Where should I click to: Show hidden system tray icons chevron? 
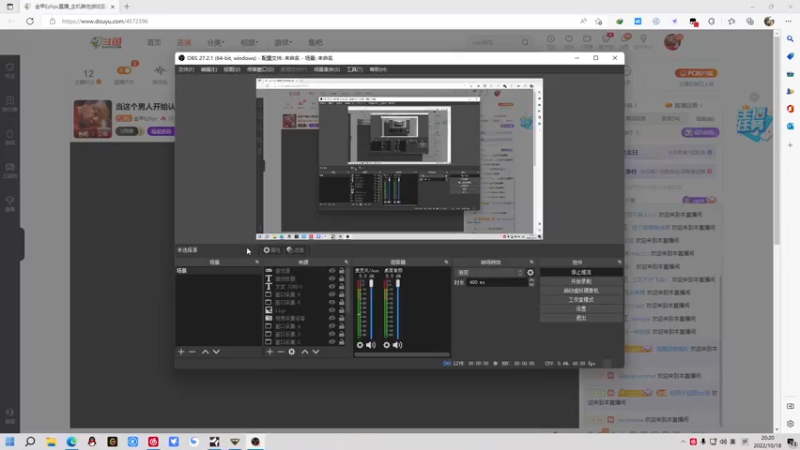click(683, 442)
